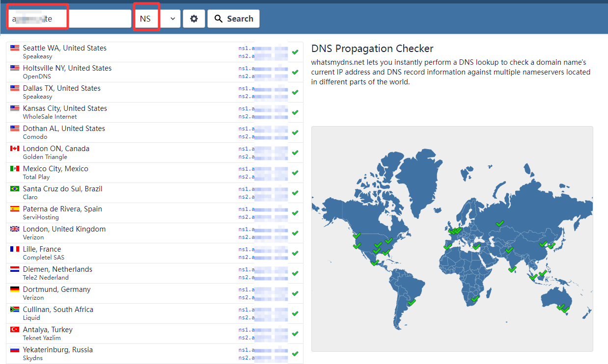Click the DNS Propagation Checker heading
This screenshot has width=608, height=364.
pos(372,49)
